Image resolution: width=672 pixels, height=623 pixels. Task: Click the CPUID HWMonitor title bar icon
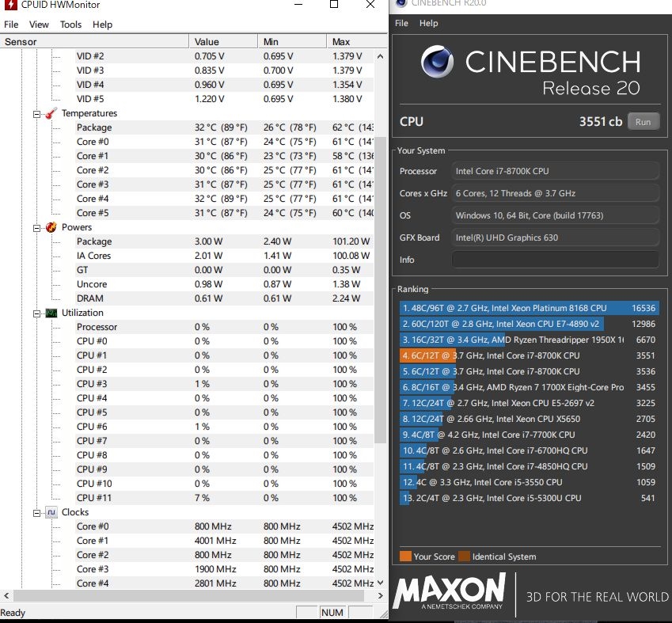coord(10,5)
